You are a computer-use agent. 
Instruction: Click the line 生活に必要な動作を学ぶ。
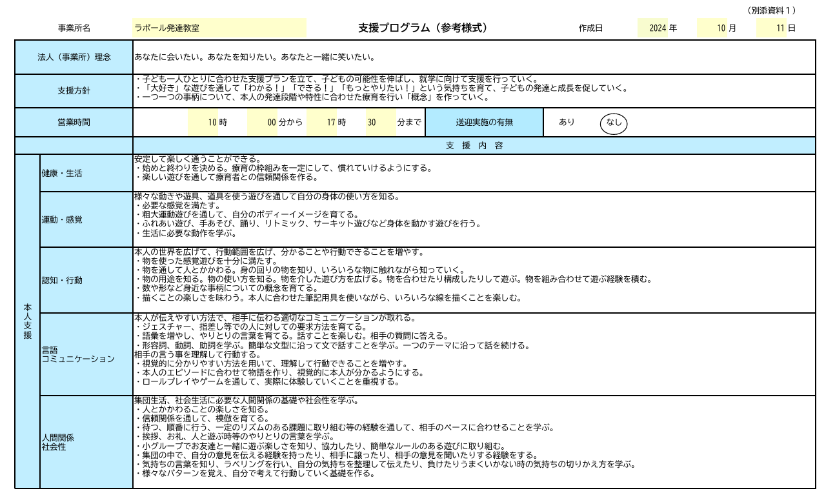[x=187, y=233]
